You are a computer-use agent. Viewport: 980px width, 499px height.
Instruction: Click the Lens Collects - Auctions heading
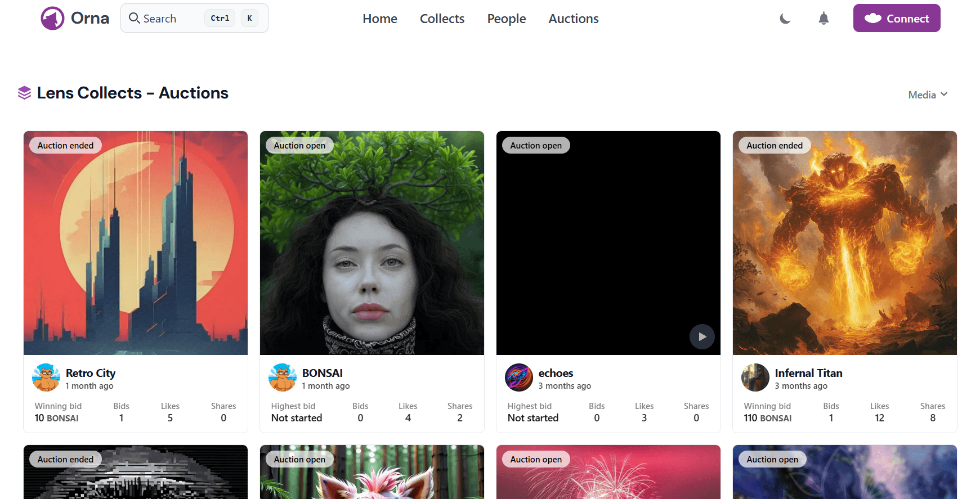point(132,93)
